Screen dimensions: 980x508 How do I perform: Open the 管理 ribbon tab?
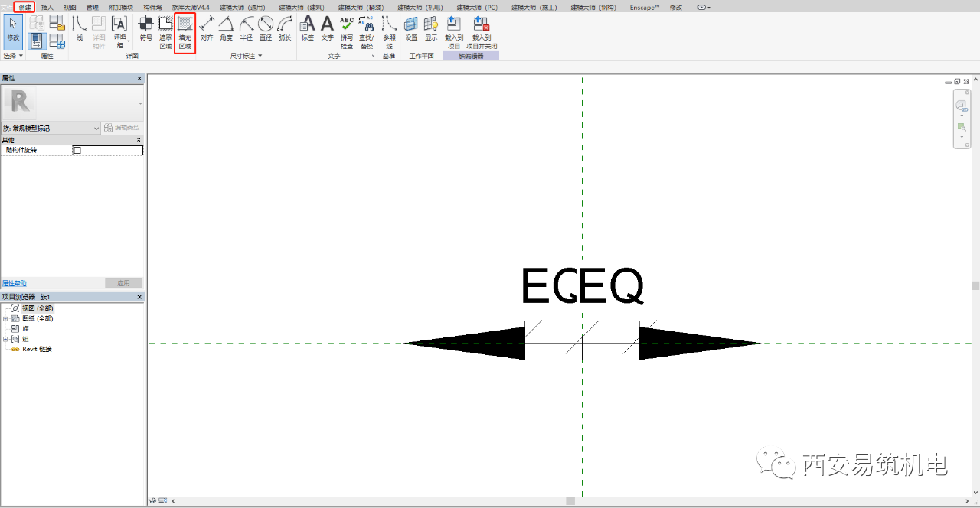(92, 6)
